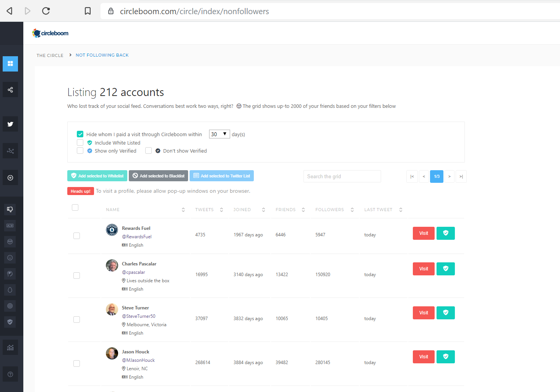The width and height of the screenshot is (560, 392).
Task: Select the shield checkmark icon in sidebar
Action: click(x=10, y=322)
